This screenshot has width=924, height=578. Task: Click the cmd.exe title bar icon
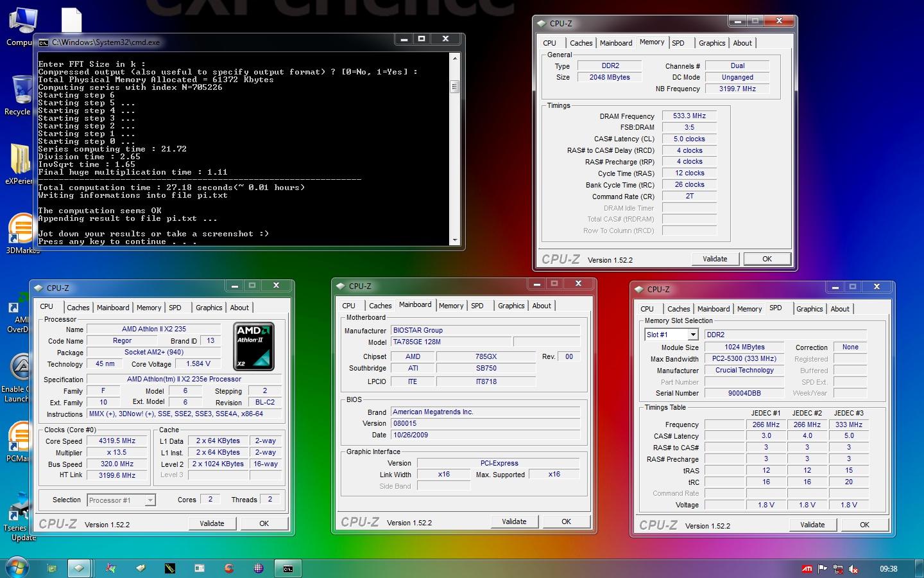[44, 42]
